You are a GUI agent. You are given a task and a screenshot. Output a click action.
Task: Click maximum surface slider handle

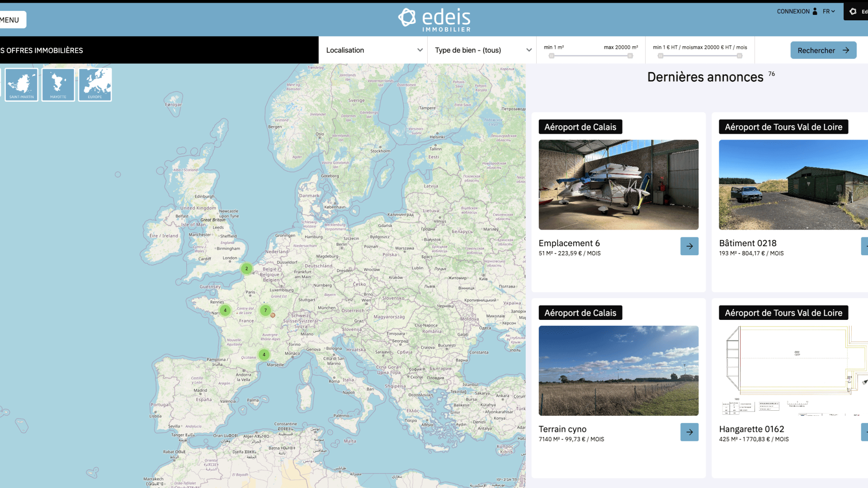click(630, 56)
